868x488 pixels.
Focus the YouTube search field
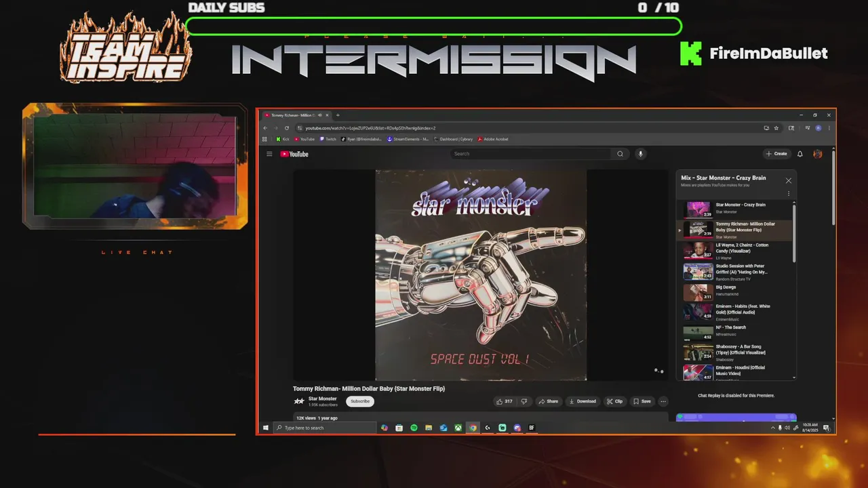click(531, 154)
